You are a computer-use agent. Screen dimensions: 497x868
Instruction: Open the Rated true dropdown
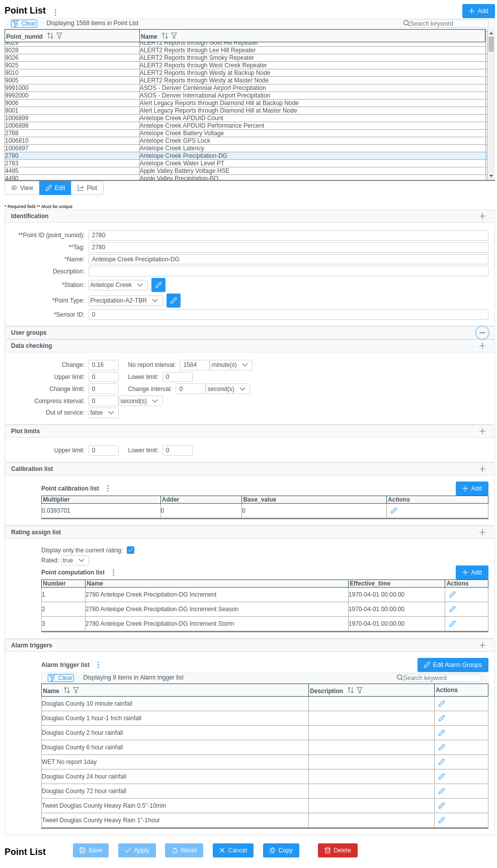74,560
